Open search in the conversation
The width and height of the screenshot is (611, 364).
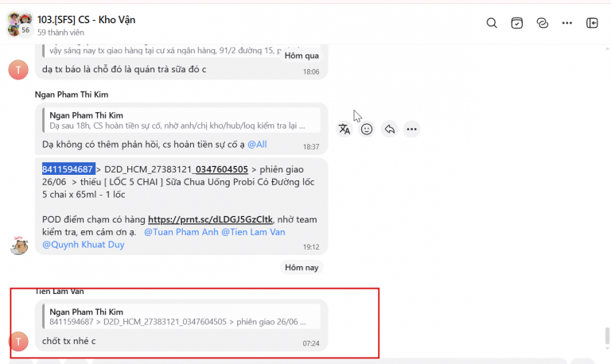492,23
